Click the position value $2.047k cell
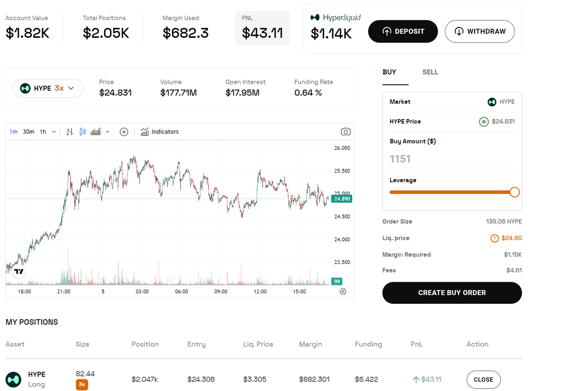The width and height of the screenshot is (588, 391). pos(145,379)
